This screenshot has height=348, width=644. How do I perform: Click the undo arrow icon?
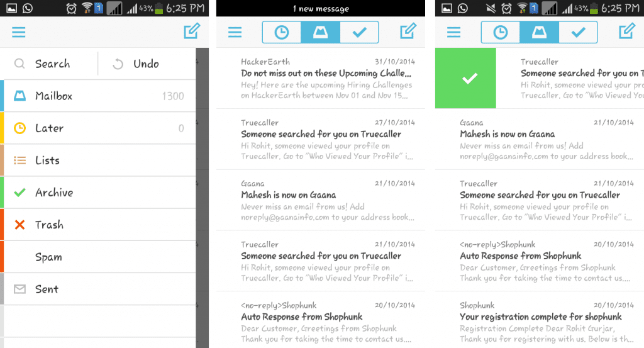click(x=118, y=64)
